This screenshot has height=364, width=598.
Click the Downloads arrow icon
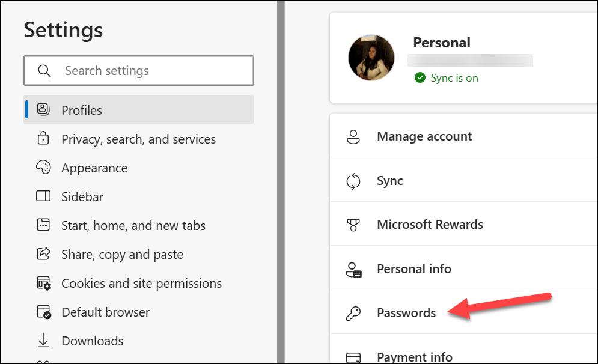43,341
